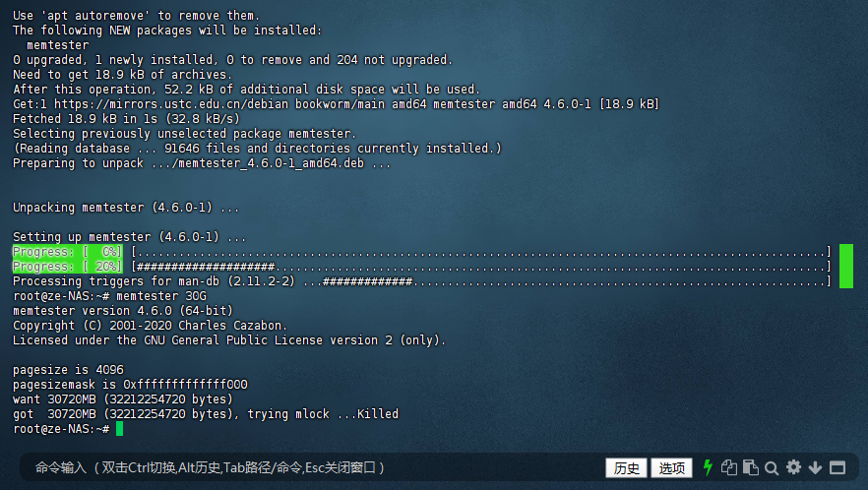The height and width of the screenshot is (490, 868).
Task: Click 'Use apt autoremove to remove them' line
Action: 136,16
